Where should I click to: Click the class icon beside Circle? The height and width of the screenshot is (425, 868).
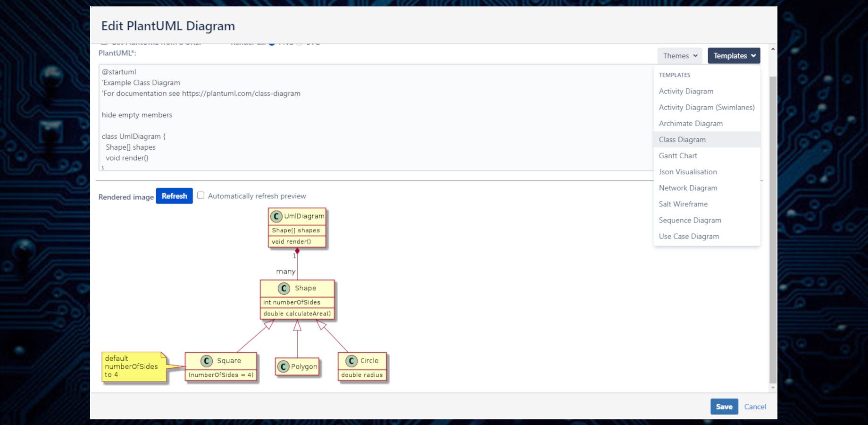tap(351, 361)
